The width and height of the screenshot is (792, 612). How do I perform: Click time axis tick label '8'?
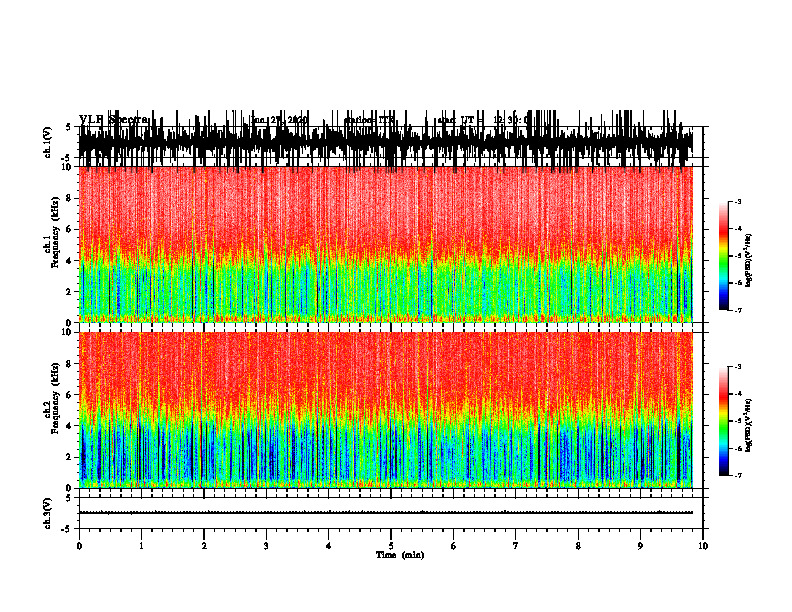click(578, 546)
